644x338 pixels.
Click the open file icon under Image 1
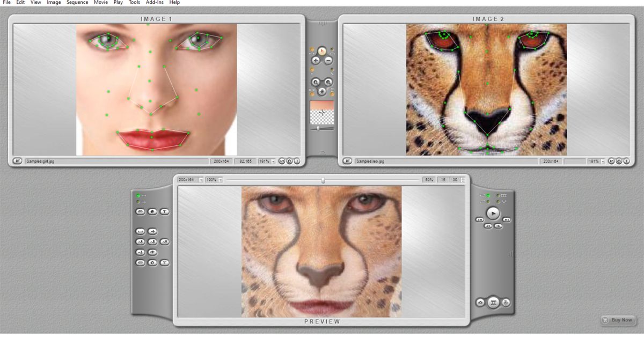[x=17, y=161]
